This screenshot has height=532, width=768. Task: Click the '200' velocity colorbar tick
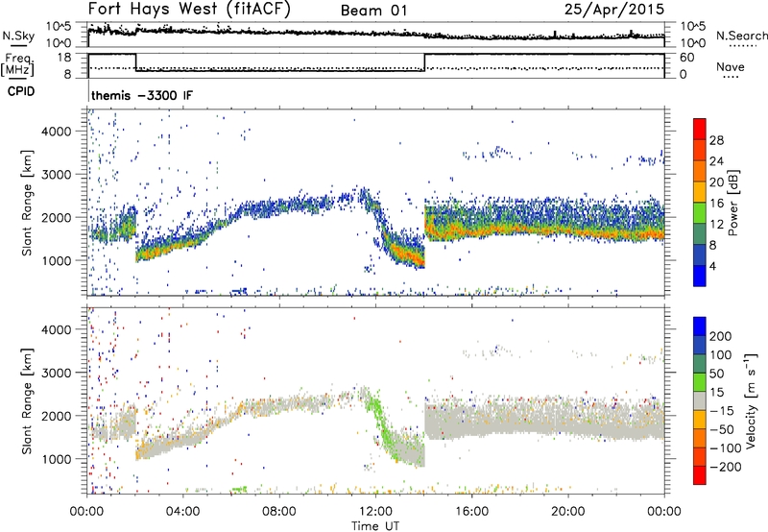pyautogui.click(x=721, y=336)
